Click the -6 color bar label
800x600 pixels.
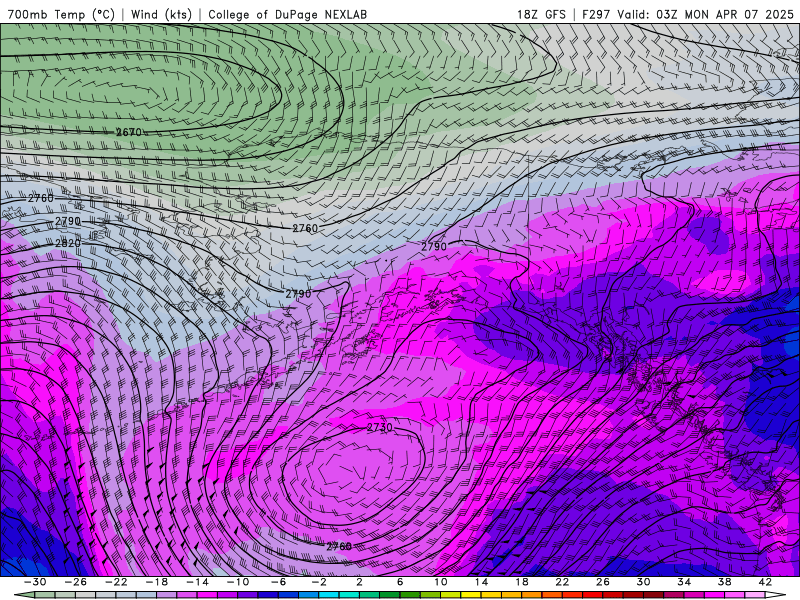[x=279, y=582]
